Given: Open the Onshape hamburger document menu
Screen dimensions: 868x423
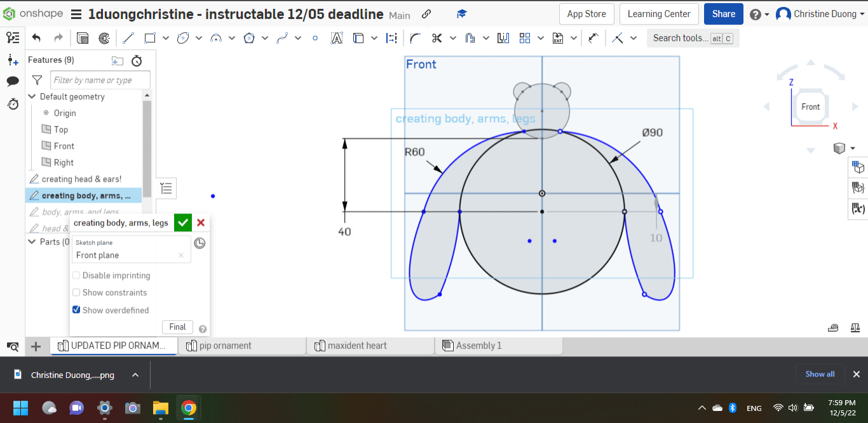Looking at the screenshot, I should coord(76,14).
